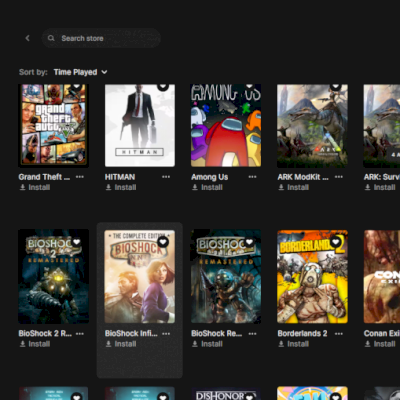400x400 pixels.
Task: Open more options for Grand Theft Auto
Action: click(80, 177)
